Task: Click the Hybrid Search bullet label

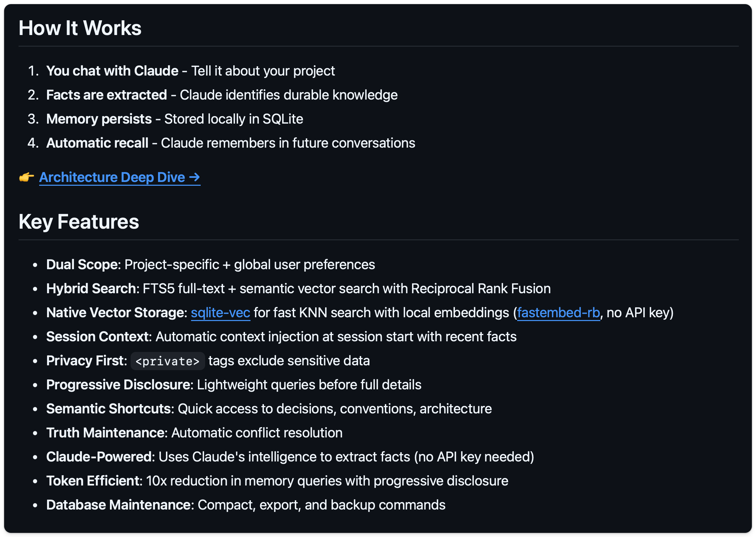Action: point(91,289)
